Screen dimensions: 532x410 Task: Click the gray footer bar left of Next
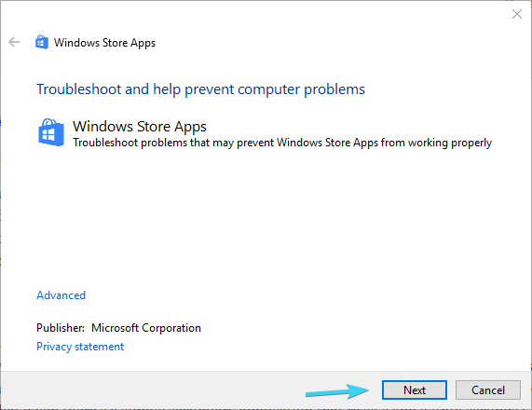[x=153, y=390]
